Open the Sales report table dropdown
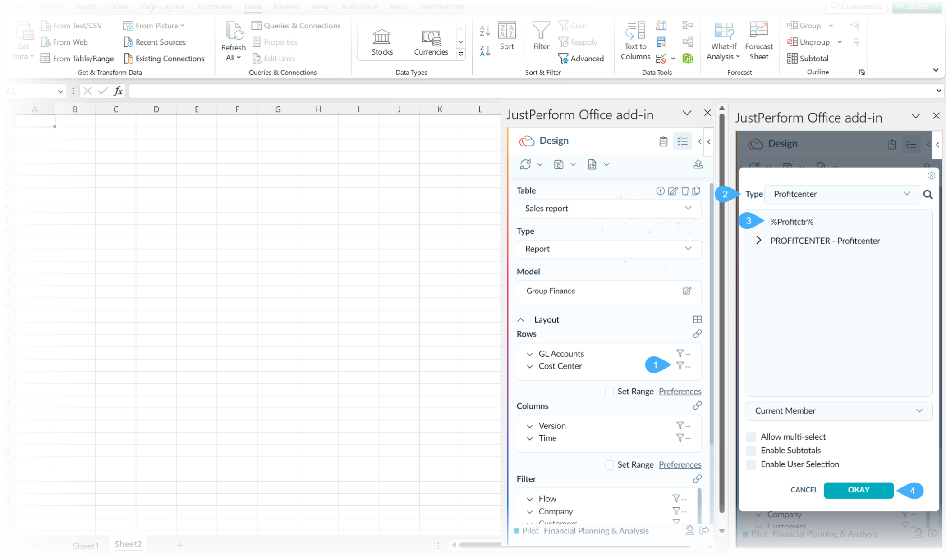The image size is (946, 560). [608, 208]
